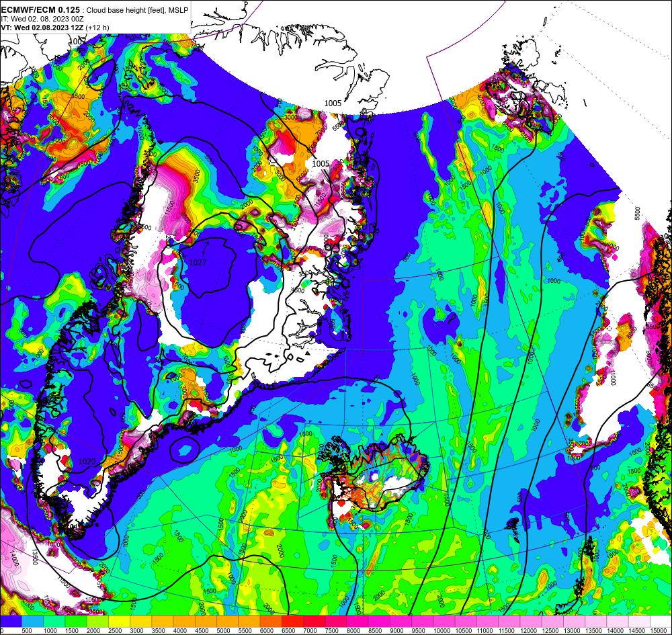Pick the 10000–10500 legend color swatch
This screenshot has height=635, width=672.
(444, 622)
